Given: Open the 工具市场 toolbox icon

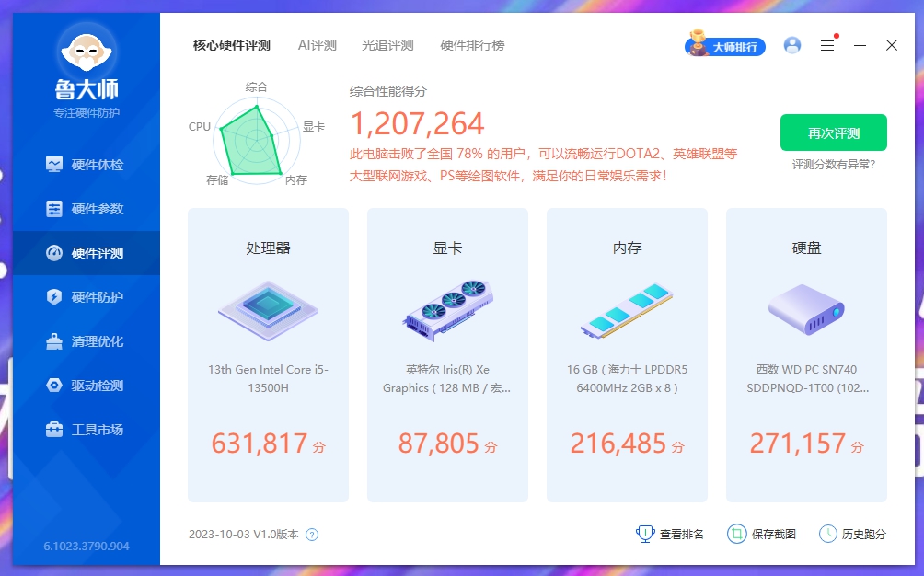Looking at the screenshot, I should tap(54, 430).
